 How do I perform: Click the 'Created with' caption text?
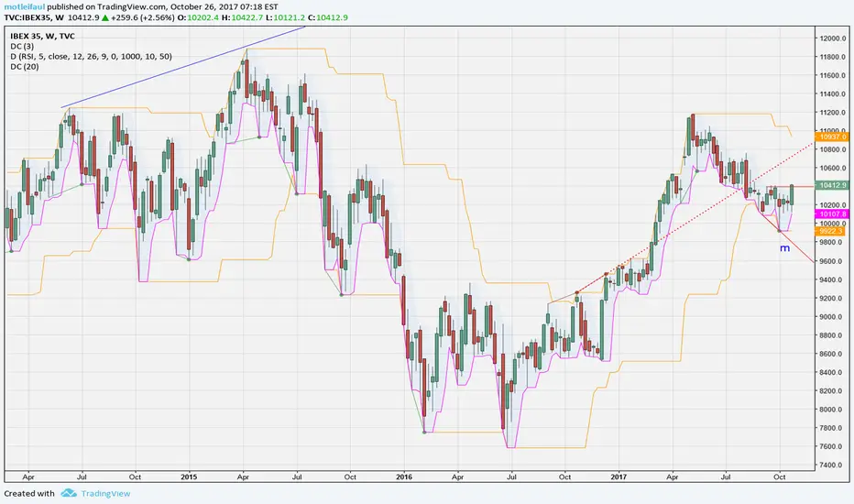29,494
